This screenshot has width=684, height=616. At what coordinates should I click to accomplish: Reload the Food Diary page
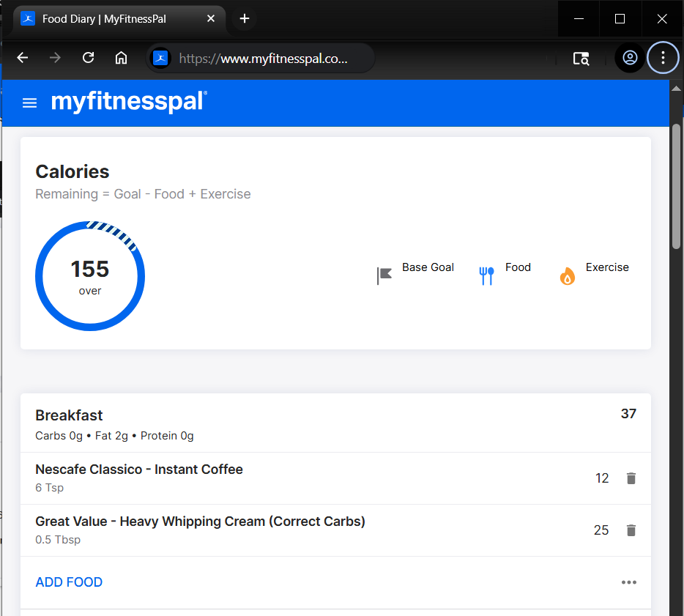(x=88, y=58)
